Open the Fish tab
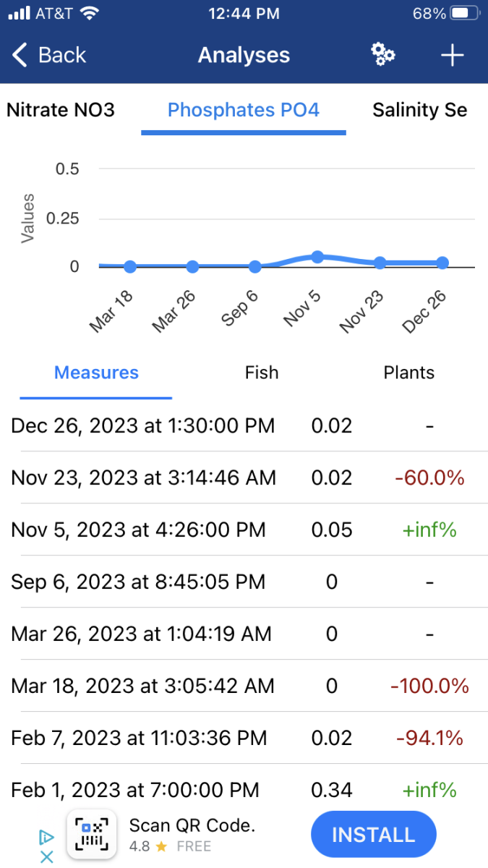The width and height of the screenshot is (488, 868). [262, 373]
